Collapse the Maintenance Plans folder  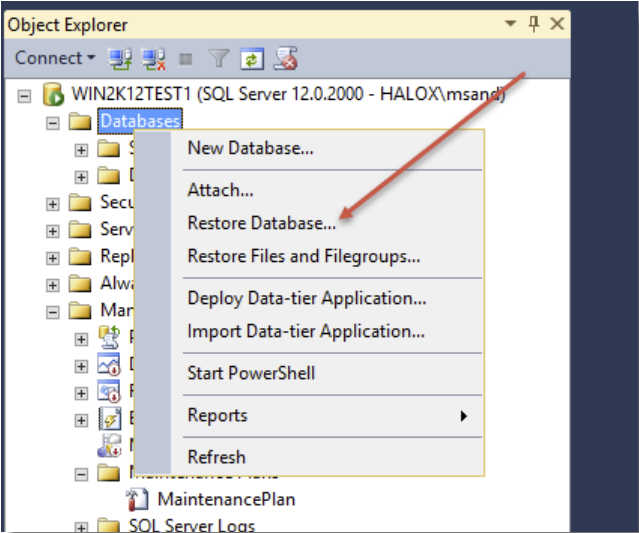tap(81, 474)
